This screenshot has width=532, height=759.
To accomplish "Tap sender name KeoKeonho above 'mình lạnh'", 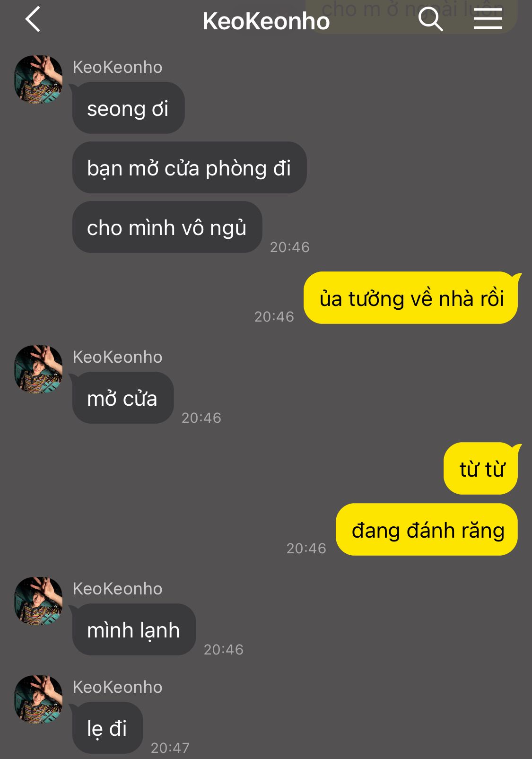I will tap(117, 589).
